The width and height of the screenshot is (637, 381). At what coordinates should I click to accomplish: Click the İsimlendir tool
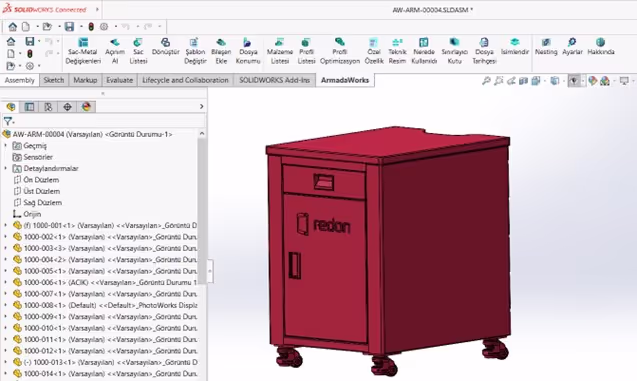pyautogui.click(x=515, y=47)
